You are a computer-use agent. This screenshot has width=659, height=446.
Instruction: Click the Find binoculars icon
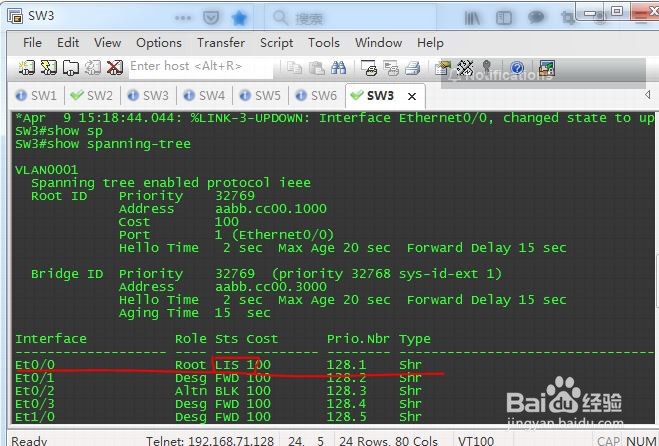[338, 68]
